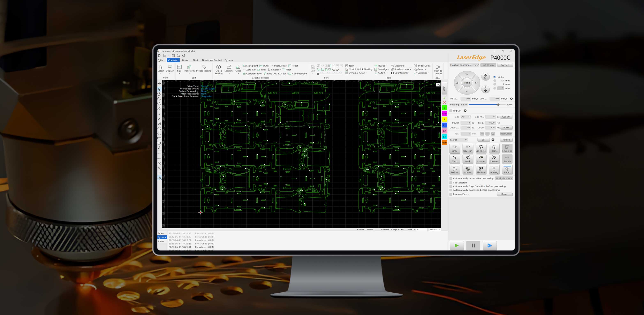
Task: Adjust the Feeding rate slider handle
Action: [x=498, y=105]
